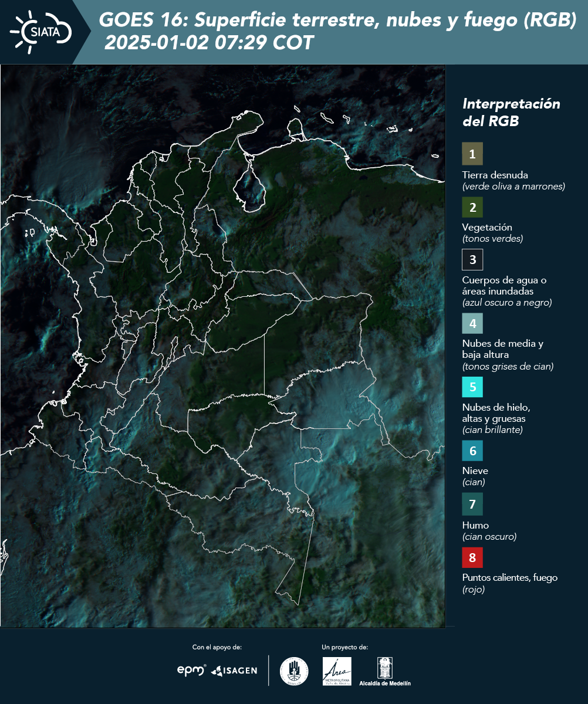
Task: Select the note "(tonos grises de cian)"
Action: tap(508, 367)
